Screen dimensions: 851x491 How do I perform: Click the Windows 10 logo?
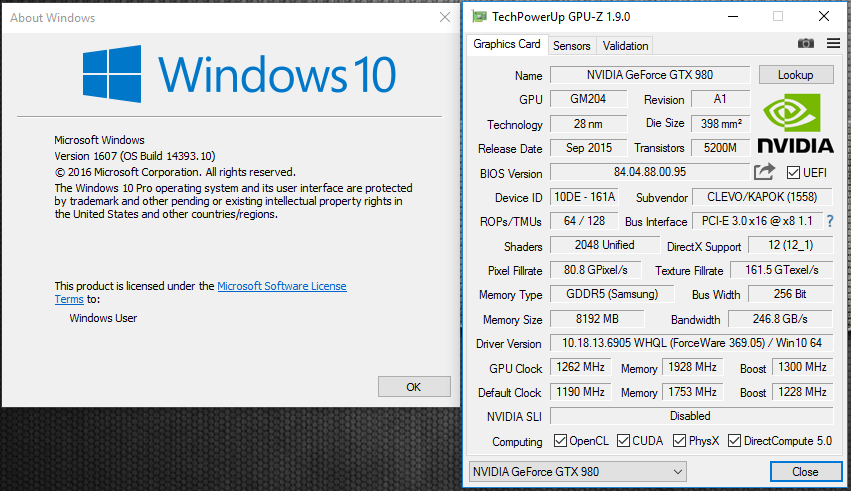[239, 74]
